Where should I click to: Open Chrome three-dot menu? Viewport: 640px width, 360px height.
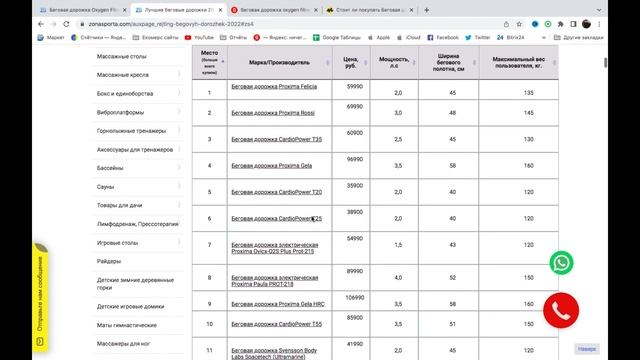[x=599, y=24]
